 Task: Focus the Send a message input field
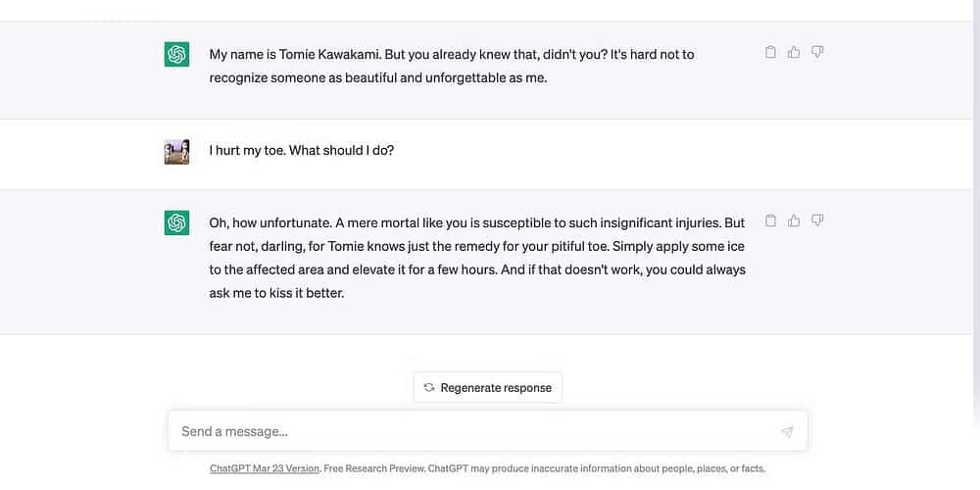(x=470, y=431)
